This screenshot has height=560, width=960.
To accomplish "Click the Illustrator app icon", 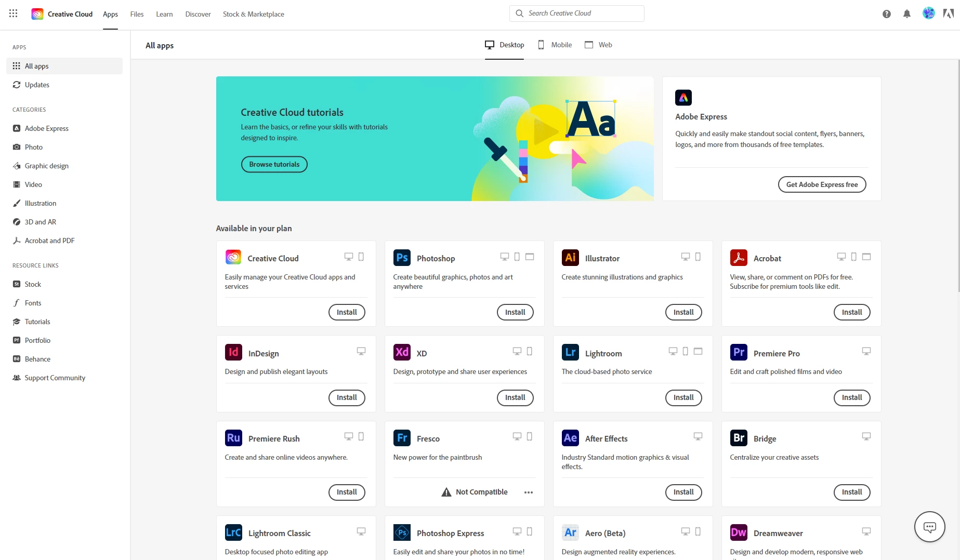I will (x=571, y=258).
